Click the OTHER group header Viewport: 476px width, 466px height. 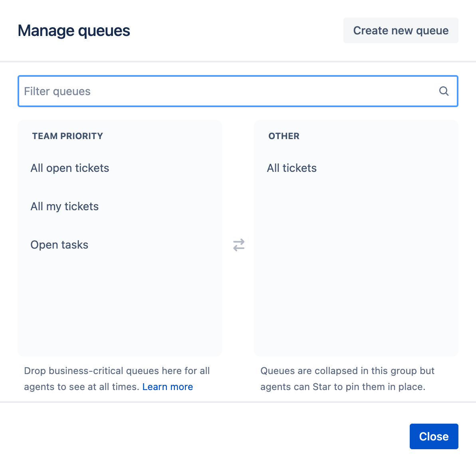[284, 136]
